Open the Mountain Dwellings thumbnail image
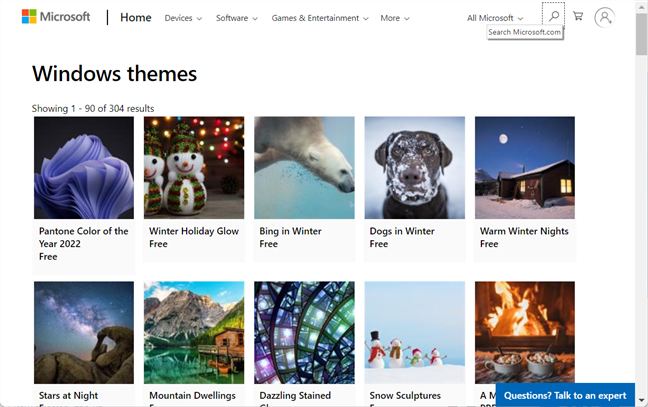 [x=194, y=333]
